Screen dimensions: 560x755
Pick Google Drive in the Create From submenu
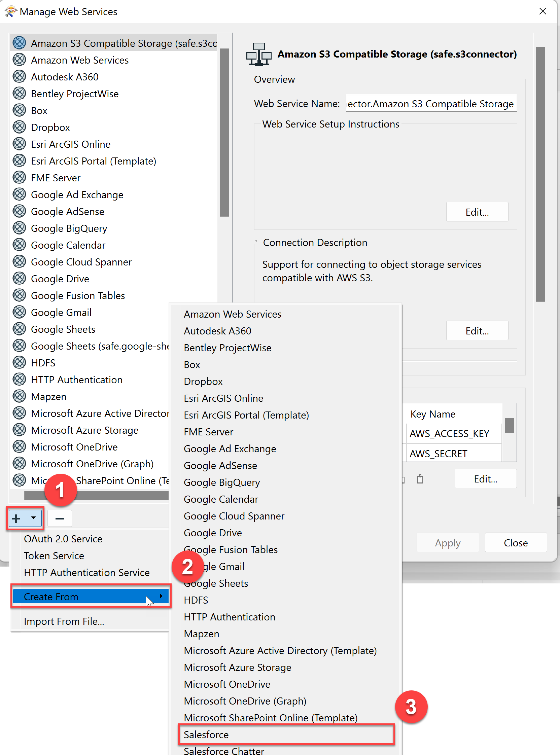[x=213, y=533]
